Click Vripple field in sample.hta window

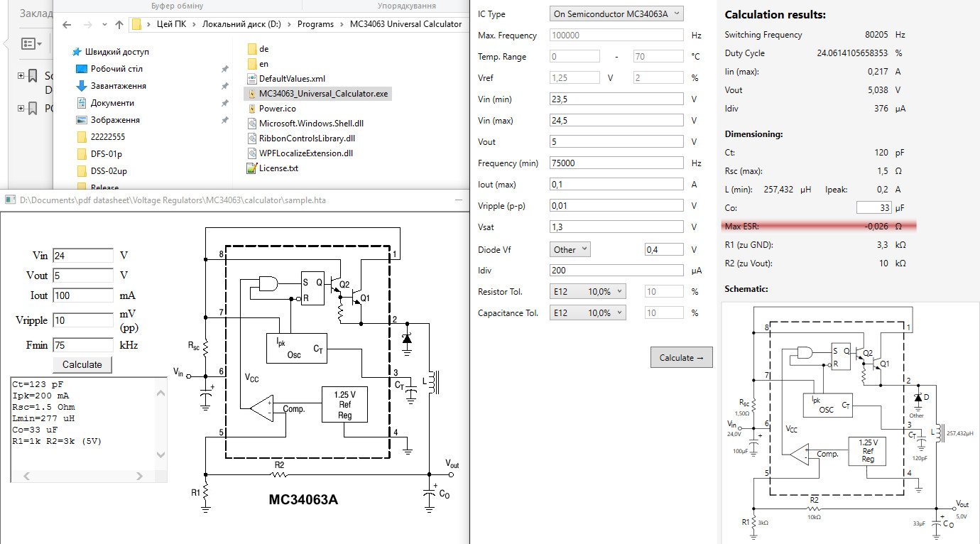point(83,320)
